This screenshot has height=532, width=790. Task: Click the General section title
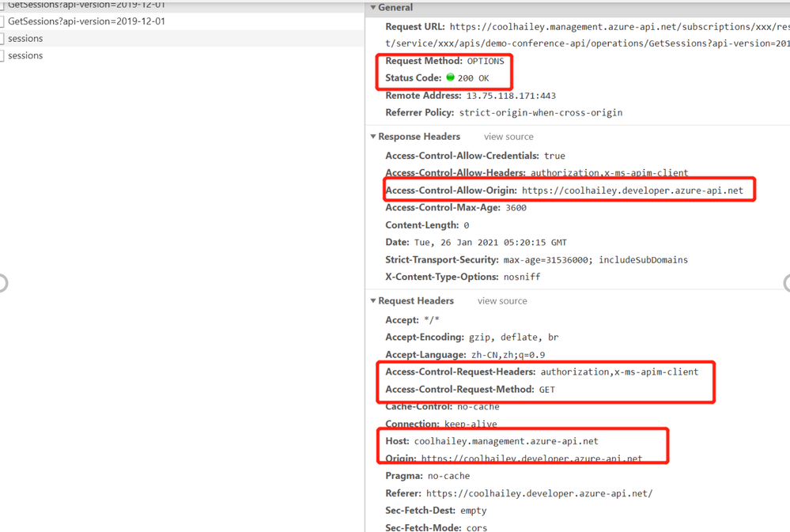[395, 8]
